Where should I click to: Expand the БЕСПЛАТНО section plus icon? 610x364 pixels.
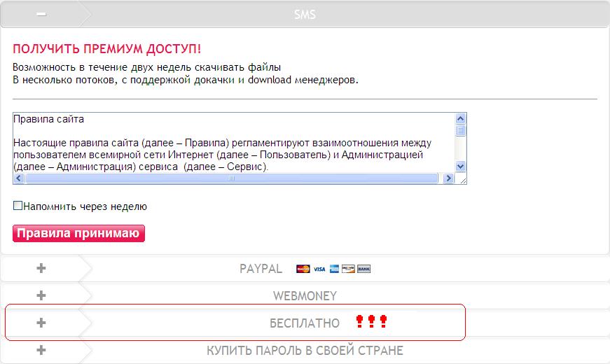(x=41, y=323)
